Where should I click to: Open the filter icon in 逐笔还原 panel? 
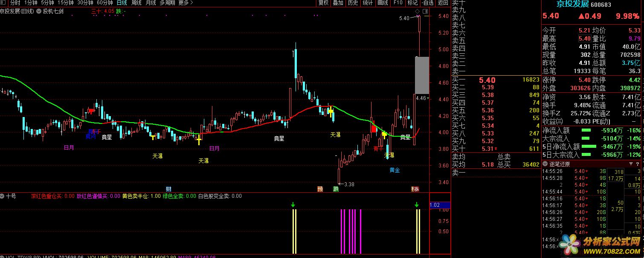[x=631, y=164]
